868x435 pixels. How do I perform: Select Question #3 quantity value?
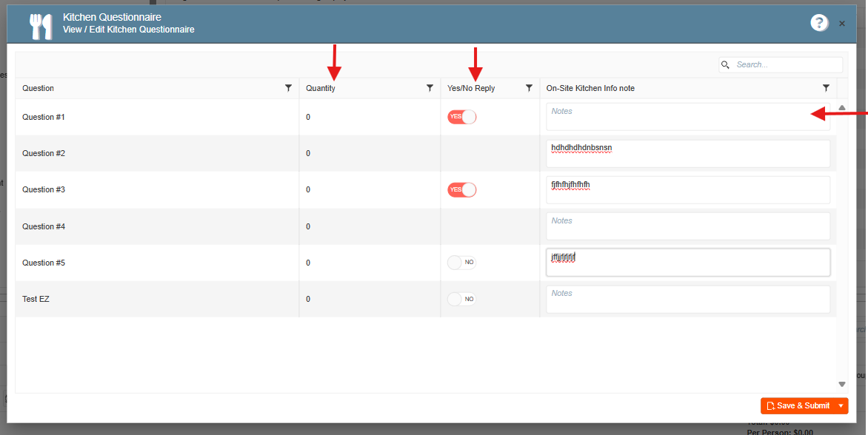[308, 189]
